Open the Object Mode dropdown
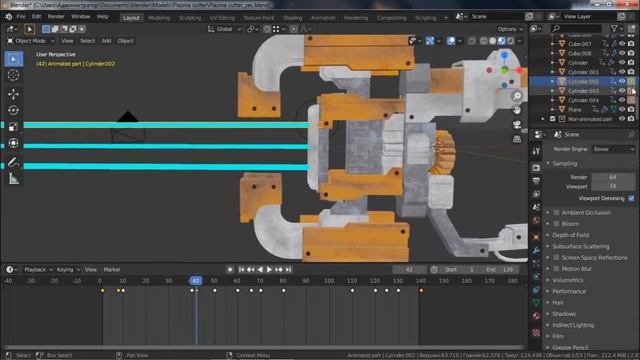The height and width of the screenshot is (360, 640). (31, 41)
